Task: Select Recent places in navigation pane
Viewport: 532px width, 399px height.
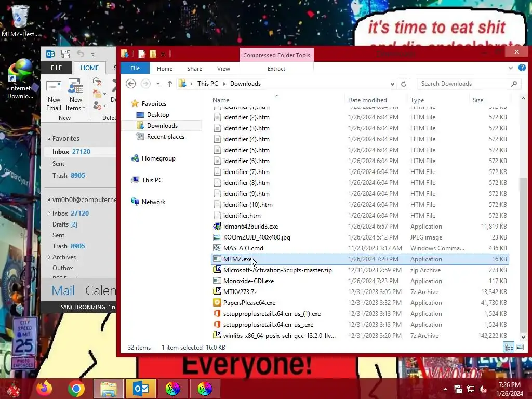Action: (166, 137)
